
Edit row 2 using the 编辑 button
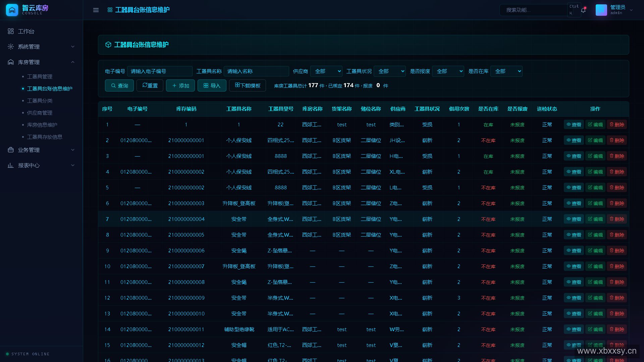[x=595, y=140]
